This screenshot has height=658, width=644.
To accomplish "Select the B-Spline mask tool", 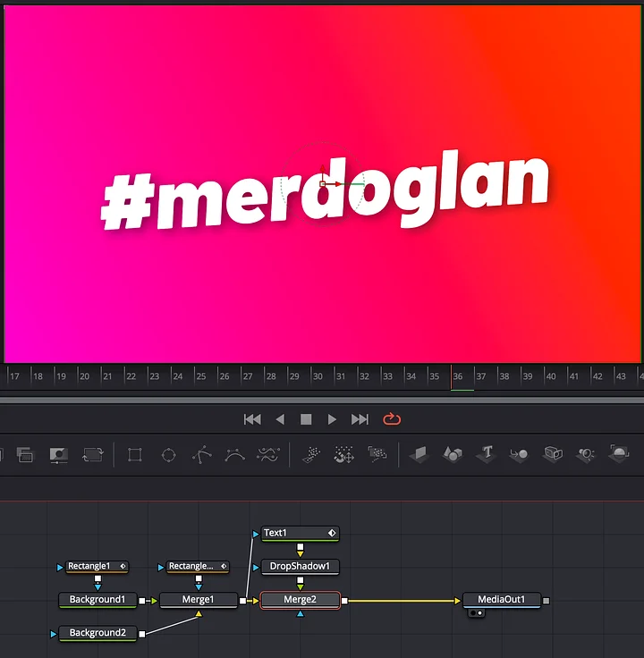I will (x=234, y=454).
